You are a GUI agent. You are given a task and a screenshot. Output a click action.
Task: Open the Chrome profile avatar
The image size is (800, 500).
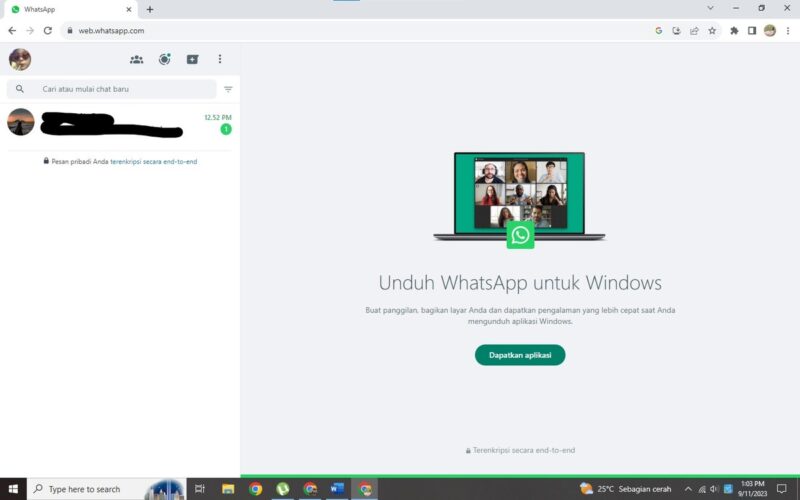pos(770,31)
